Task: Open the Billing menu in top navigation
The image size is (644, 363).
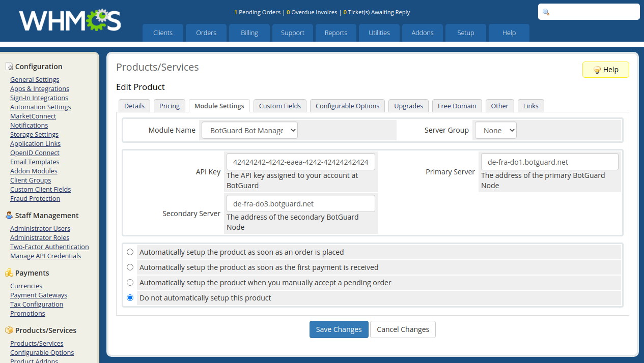Action: click(x=249, y=33)
